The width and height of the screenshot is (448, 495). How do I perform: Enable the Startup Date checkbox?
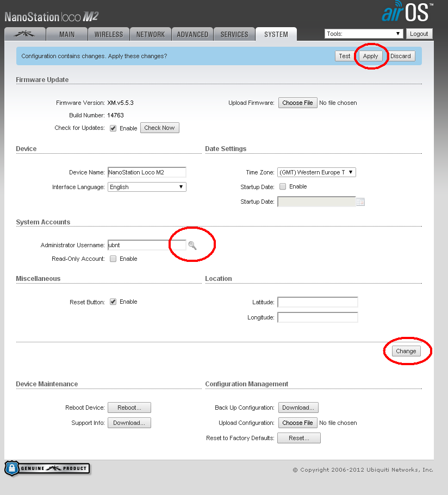tap(282, 186)
